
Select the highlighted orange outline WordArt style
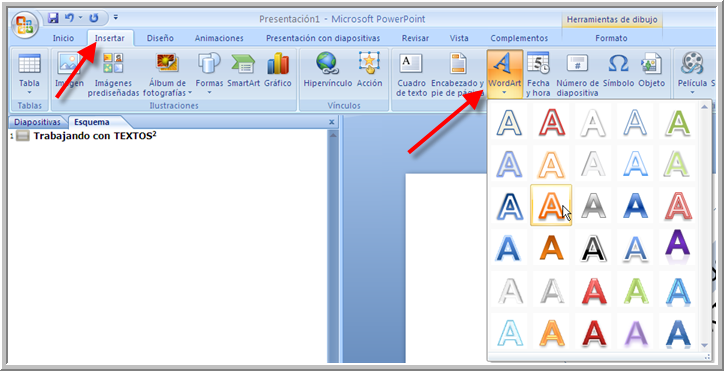pyautogui.click(x=551, y=205)
